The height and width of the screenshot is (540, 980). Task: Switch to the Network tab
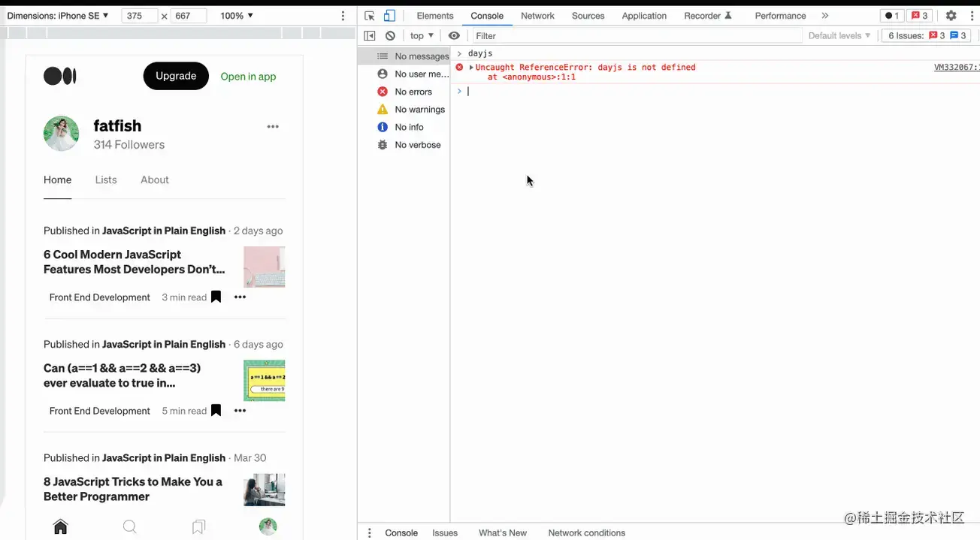(x=537, y=16)
